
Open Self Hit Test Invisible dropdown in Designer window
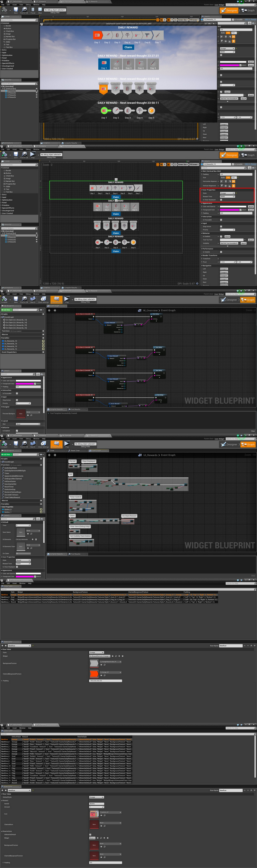229,243
